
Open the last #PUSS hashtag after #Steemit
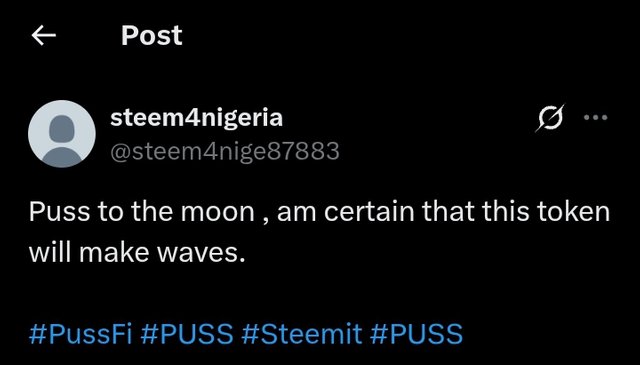(416, 333)
